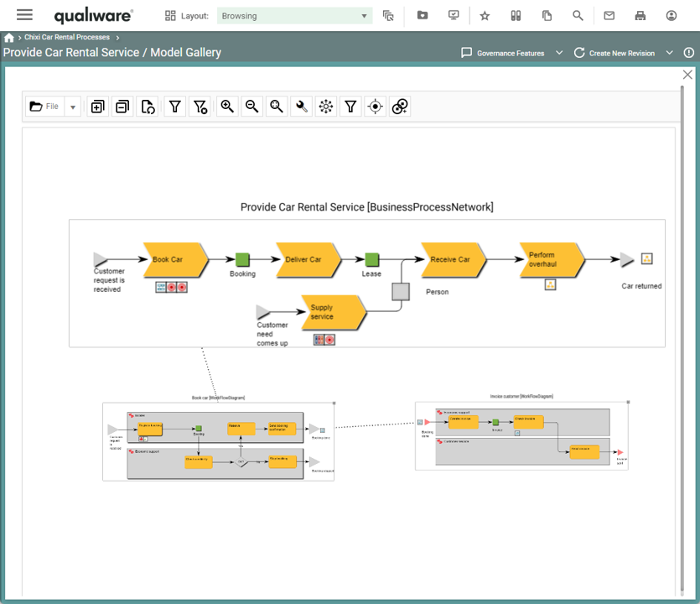This screenshot has width=700, height=604.
Task: Click the zoom in icon
Action: coord(227,107)
